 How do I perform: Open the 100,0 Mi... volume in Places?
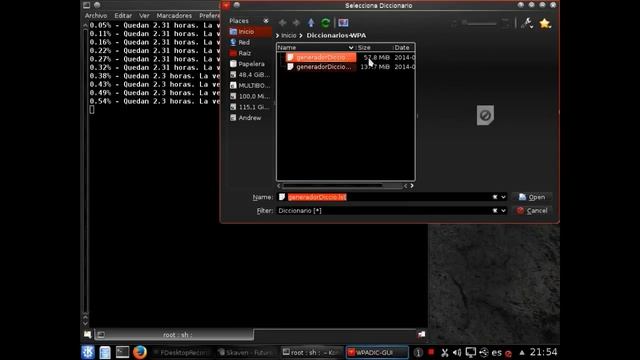click(250, 96)
